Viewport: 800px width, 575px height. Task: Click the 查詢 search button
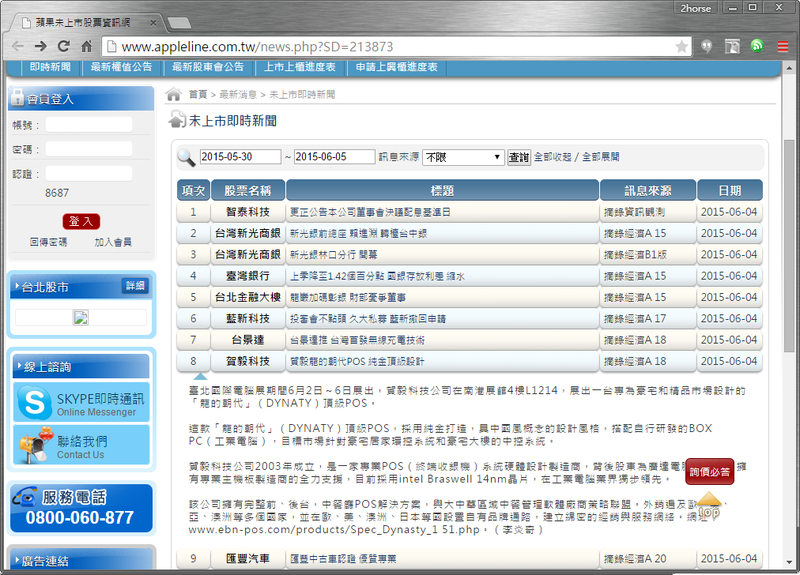coord(518,157)
